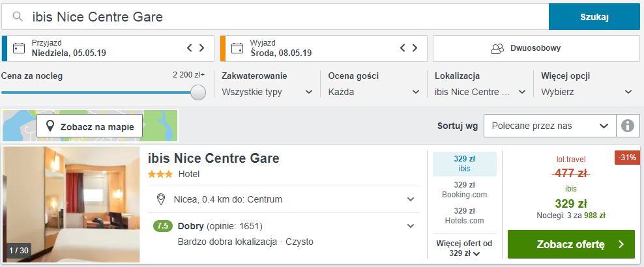This screenshot has height=267, width=644.
Task: Click the location pin icon beside Nicea
Action: click(x=162, y=200)
